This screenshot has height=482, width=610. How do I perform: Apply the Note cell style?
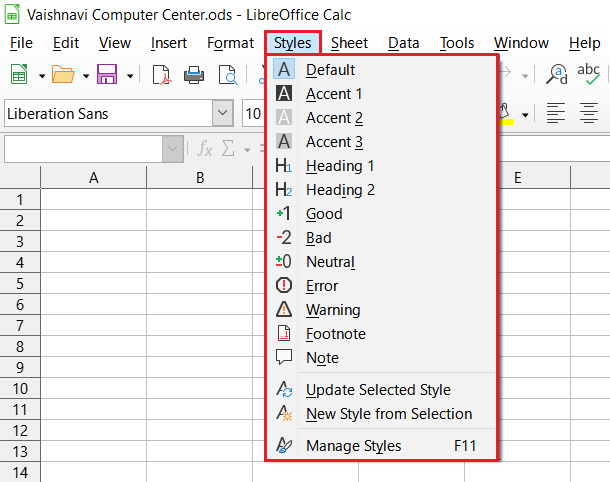coord(381,358)
